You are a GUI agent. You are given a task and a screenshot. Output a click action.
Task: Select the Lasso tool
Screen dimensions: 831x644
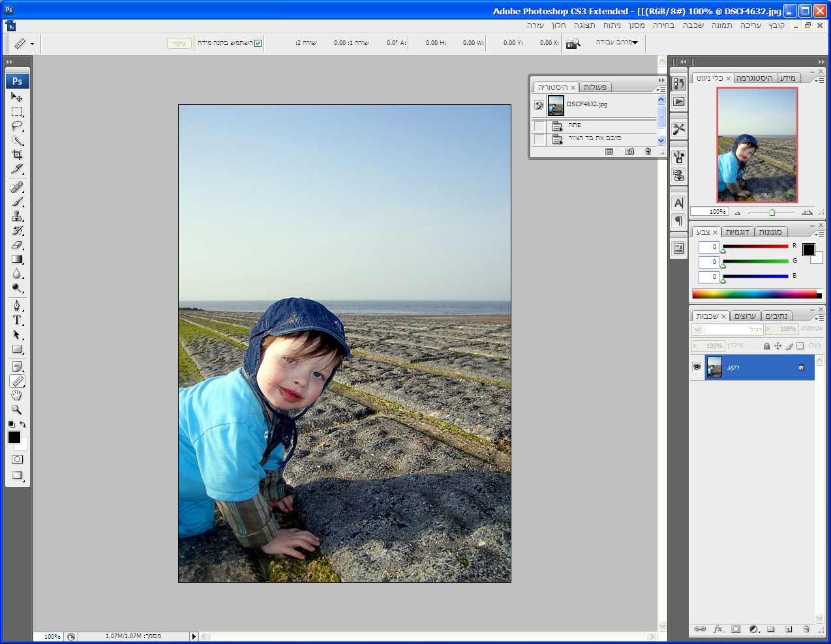tap(17, 126)
